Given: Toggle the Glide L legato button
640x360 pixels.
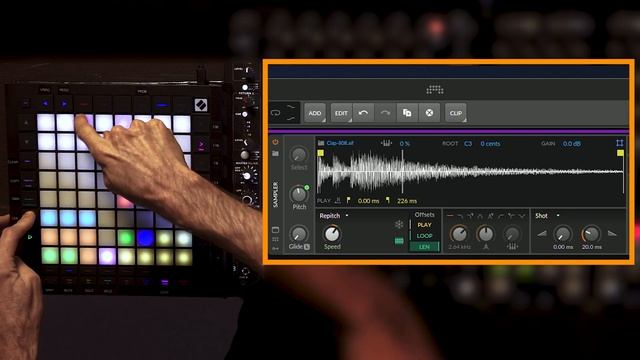Looking at the screenshot, I should (x=307, y=247).
